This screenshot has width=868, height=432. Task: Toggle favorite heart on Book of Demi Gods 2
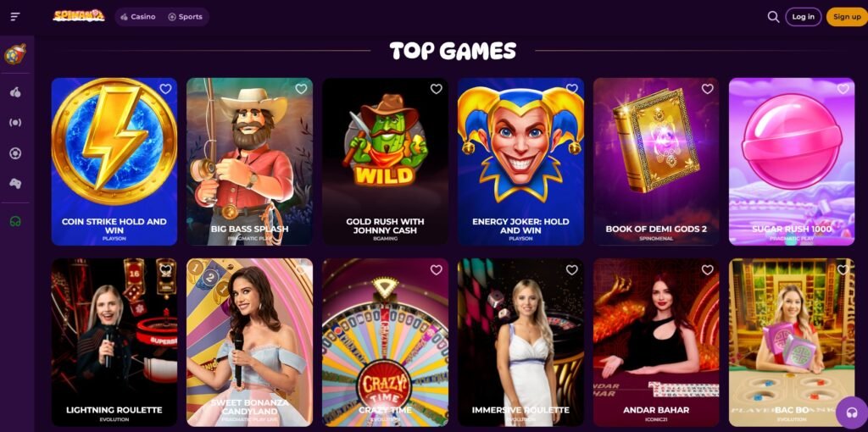[x=708, y=89]
